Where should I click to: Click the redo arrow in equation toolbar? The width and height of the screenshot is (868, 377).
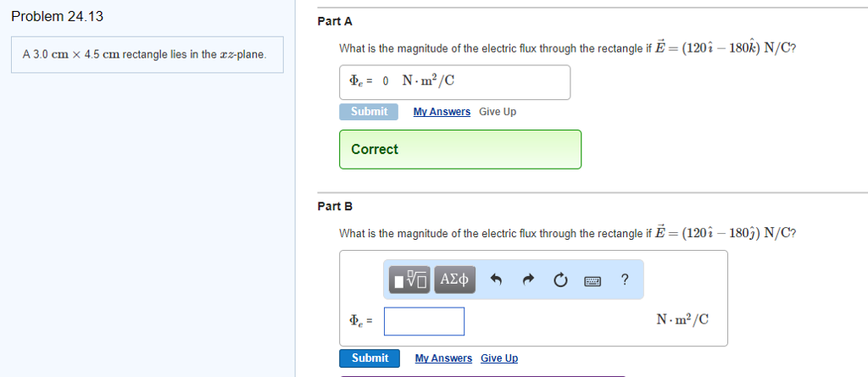point(528,280)
